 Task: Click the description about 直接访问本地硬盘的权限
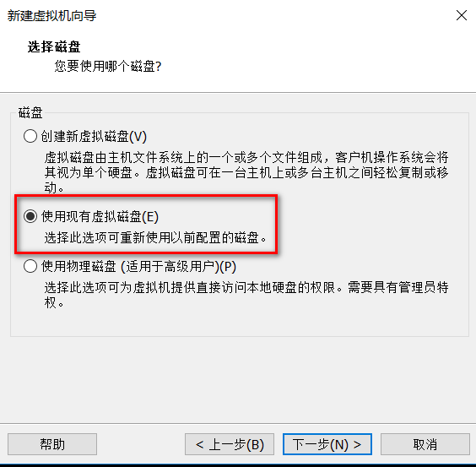246,295
